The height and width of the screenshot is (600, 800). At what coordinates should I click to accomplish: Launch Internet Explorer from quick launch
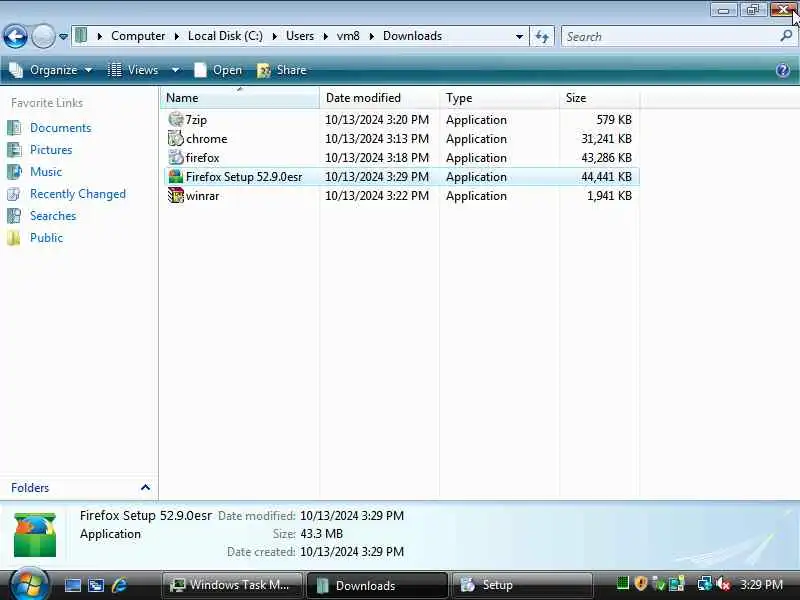pyautogui.click(x=119, y=585)
